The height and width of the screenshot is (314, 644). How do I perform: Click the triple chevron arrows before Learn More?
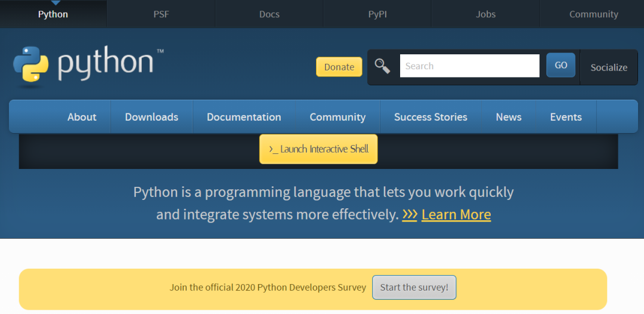click(x=410, y=214)
